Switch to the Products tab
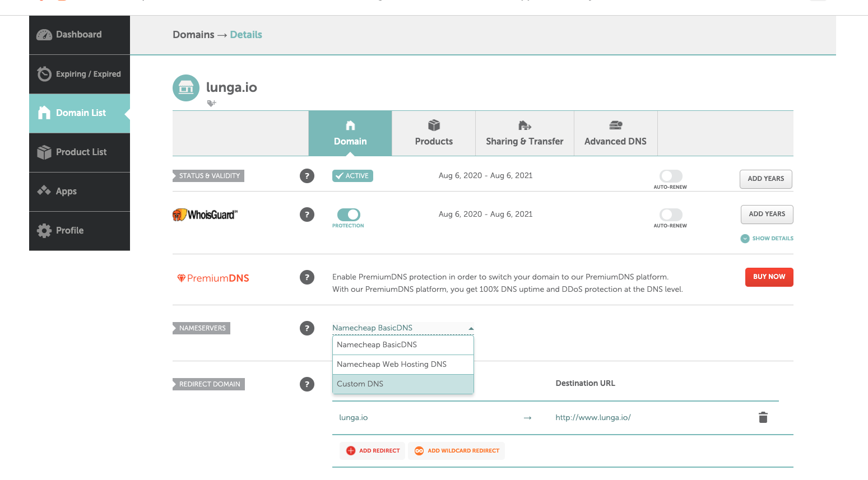This screenshot has height=480, width=868. [x=434, y=133]
